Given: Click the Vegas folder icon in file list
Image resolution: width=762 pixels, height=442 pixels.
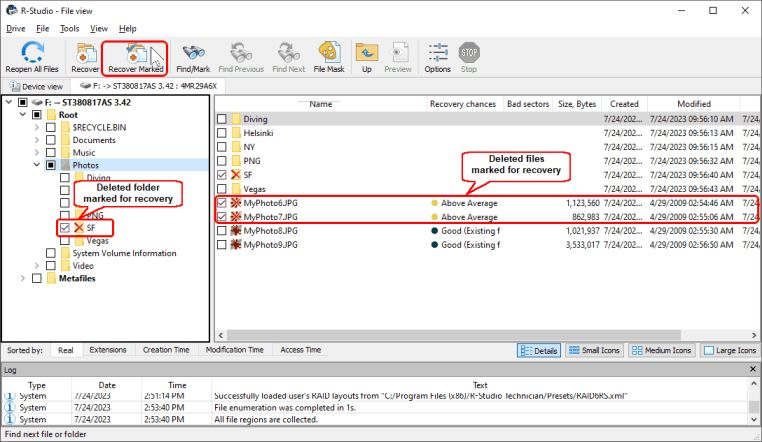Looking at the screenshot, I should click(x=236, y=189).
